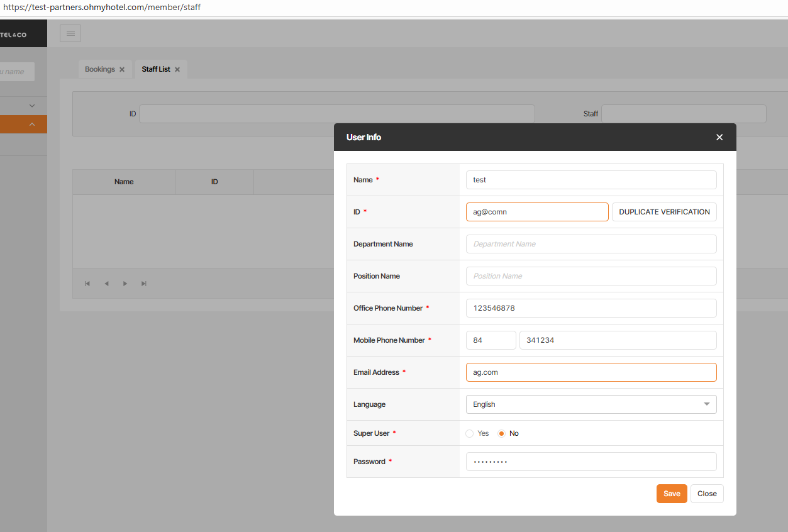The height and width of the screenshot is (532, 788).
Task: Switch to the Staff List tab
Action: point(155,69)
